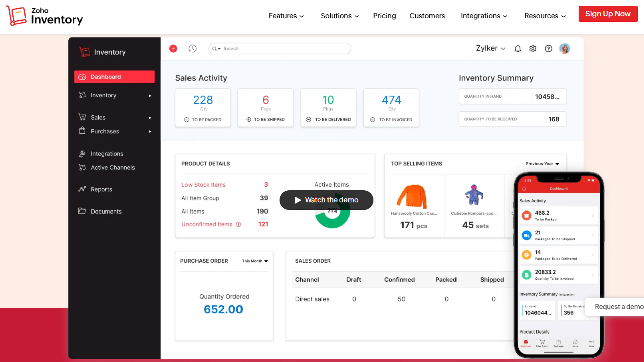Screen dimensions: 644x362
Task: Click the To Be Packed check icon
Action: pos(187,120)
